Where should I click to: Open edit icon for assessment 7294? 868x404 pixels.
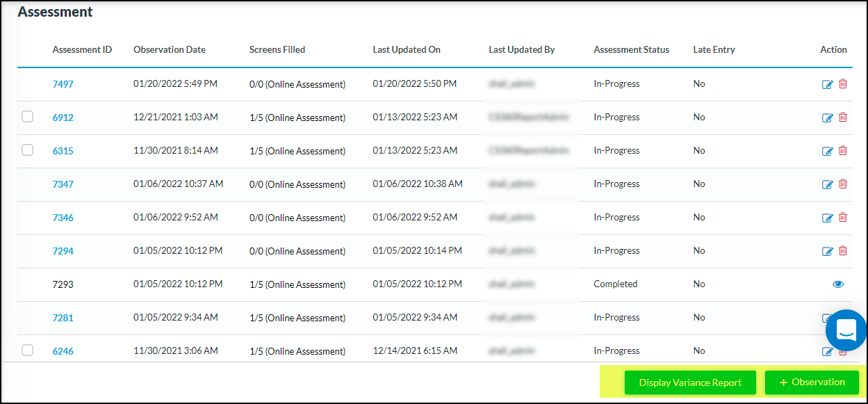pyautogui.click(x=827, y=251)
